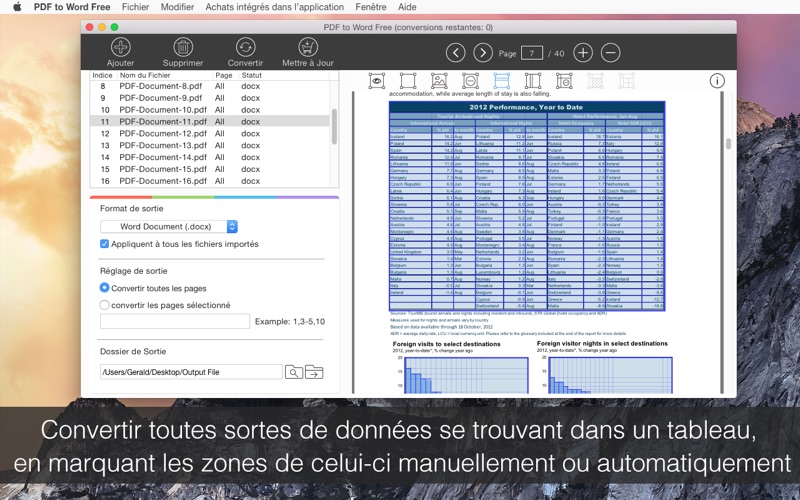The image size is (800, 500).
Task: Select PDF-Document-12.pdf row
Action: 210,133
